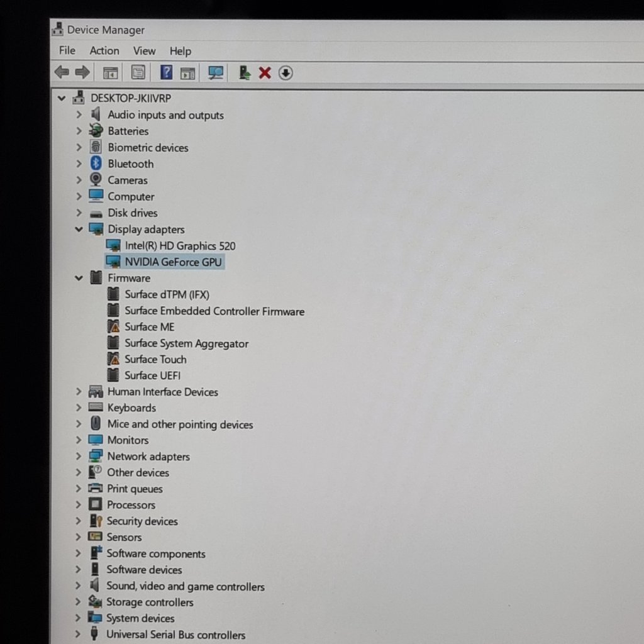This screenshot has height=644, width=644.
Task: Collapse the Firmware category
Action: (79, 278)
